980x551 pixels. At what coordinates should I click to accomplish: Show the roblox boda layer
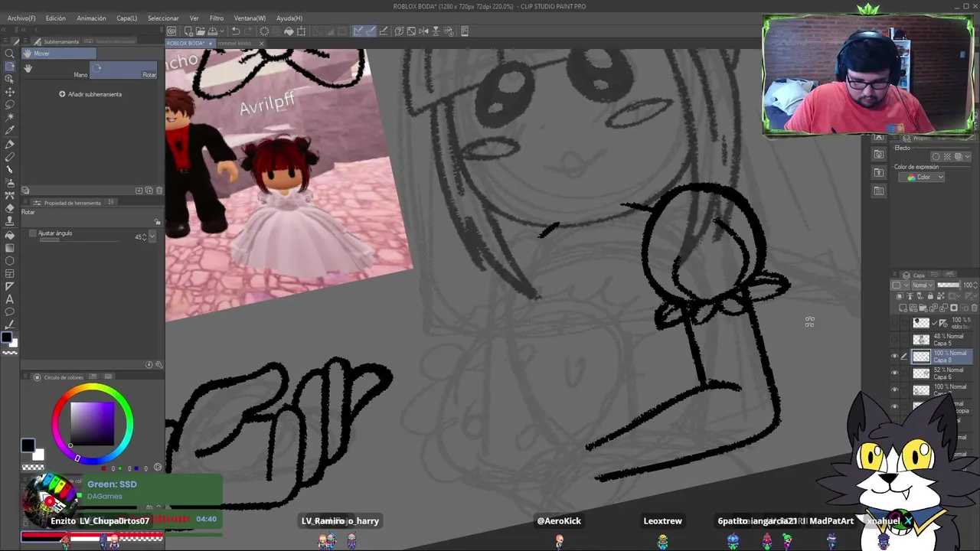(x=894, y=323)
